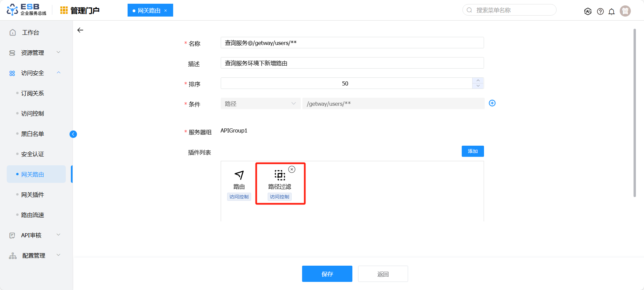The image size is (644, 290).
Task: Add a new condition with plus icon
Action: [492, 103]
